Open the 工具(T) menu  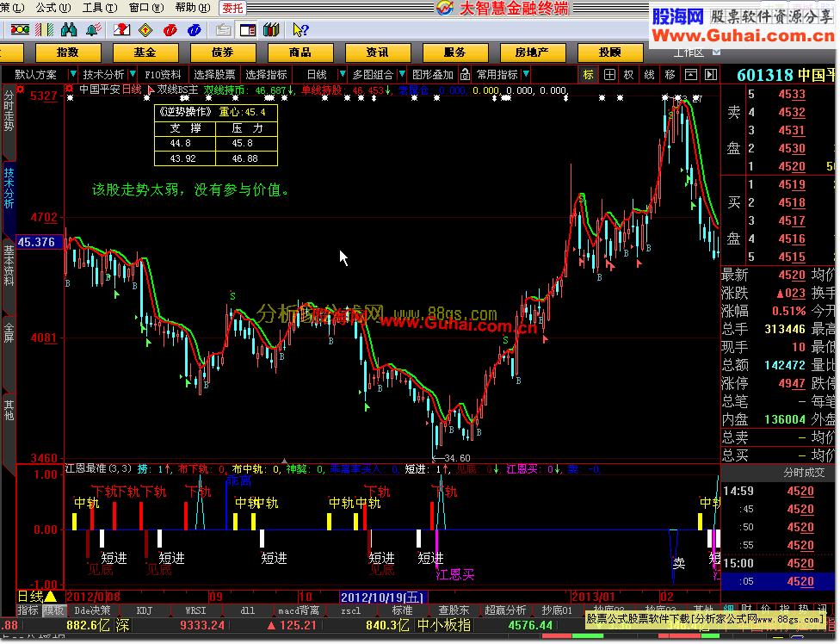(x=100, y=8)
